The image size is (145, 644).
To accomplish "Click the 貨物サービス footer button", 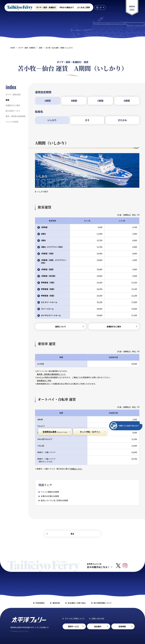I will (x=74, y=626).
